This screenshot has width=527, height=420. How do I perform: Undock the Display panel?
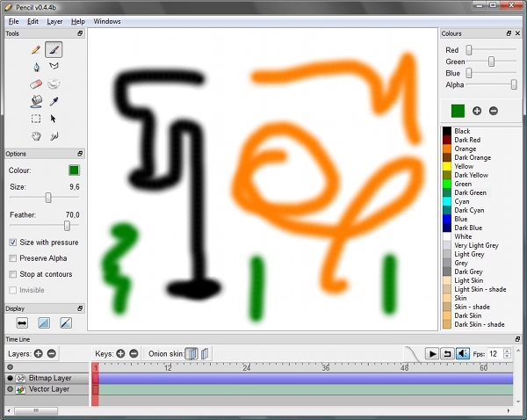point(80,308)
